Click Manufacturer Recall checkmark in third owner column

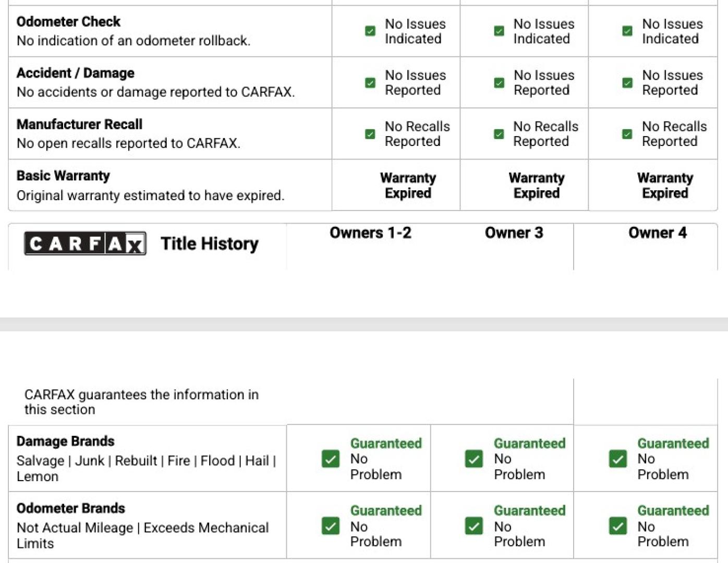(627, 134)
